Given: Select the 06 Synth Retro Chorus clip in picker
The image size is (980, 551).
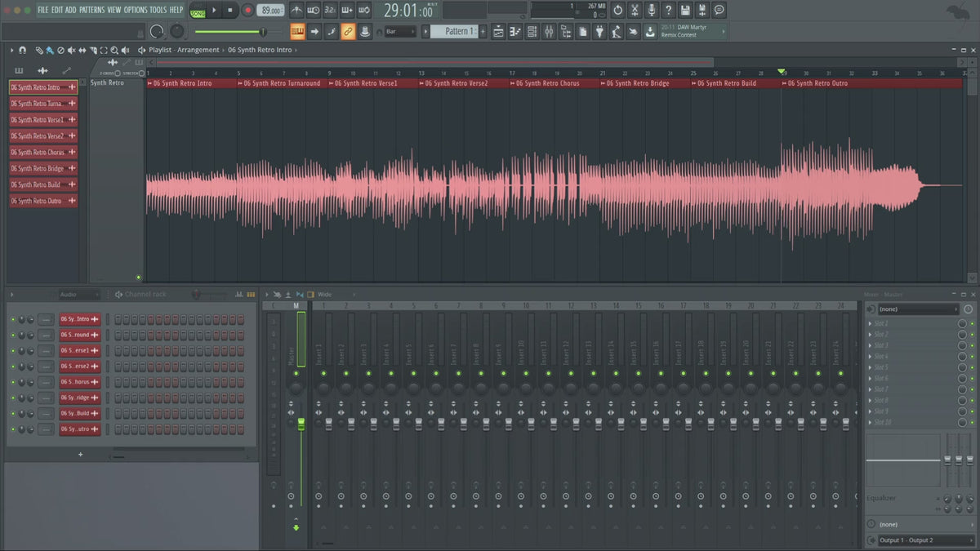Looking at the screenshot, I should click(38, 153).
